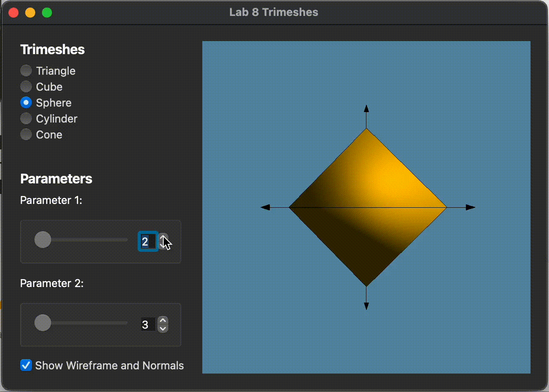Increase Parameter 2 using the up stepper arrow
This screenshot has height=392, width=549.
163,321
